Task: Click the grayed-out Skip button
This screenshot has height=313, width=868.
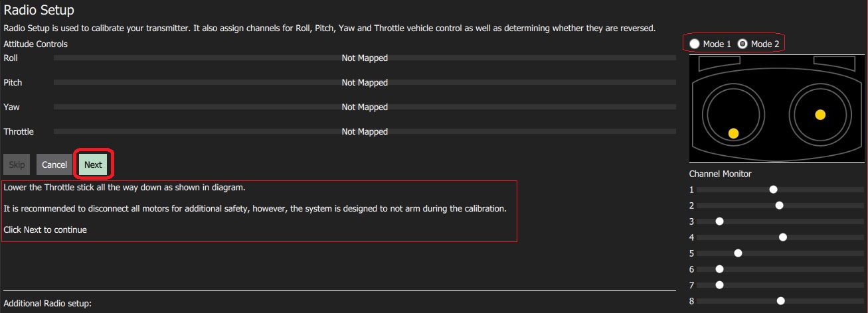Action: click(x=17, y=164)
